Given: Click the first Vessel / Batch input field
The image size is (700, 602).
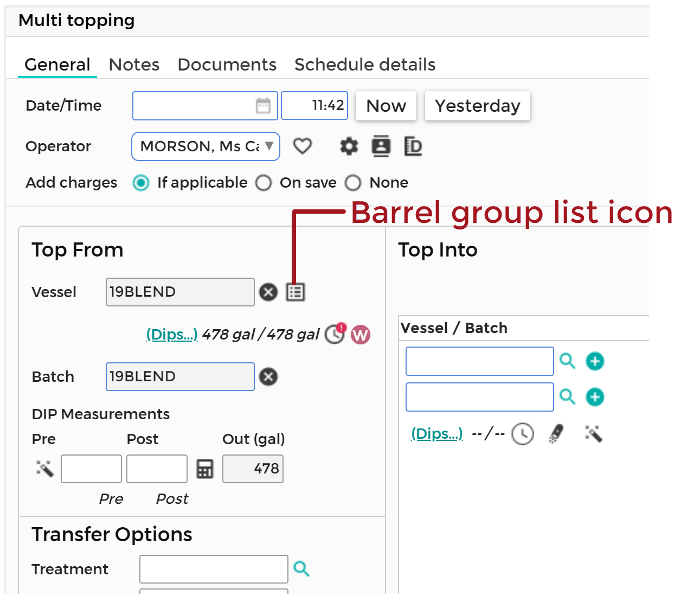Looking at the screenshot, I should pyautogui.click(x=480, y=361).
